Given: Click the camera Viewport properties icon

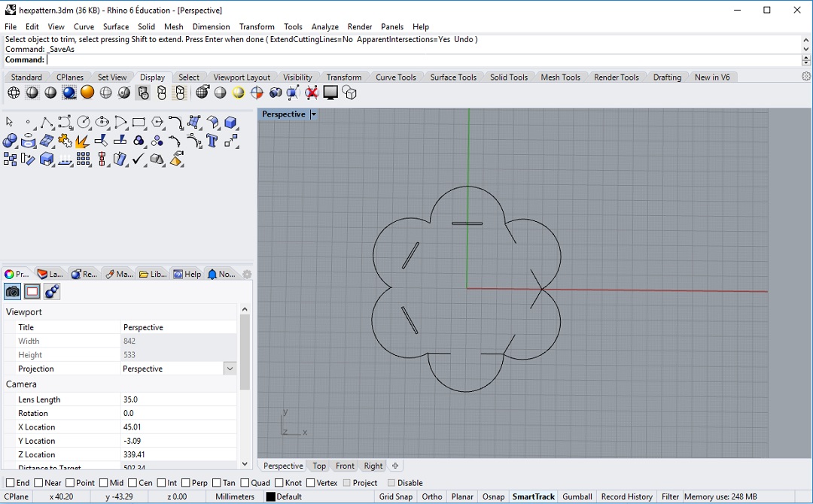Looking at the screenshot, I should point(13,292).
